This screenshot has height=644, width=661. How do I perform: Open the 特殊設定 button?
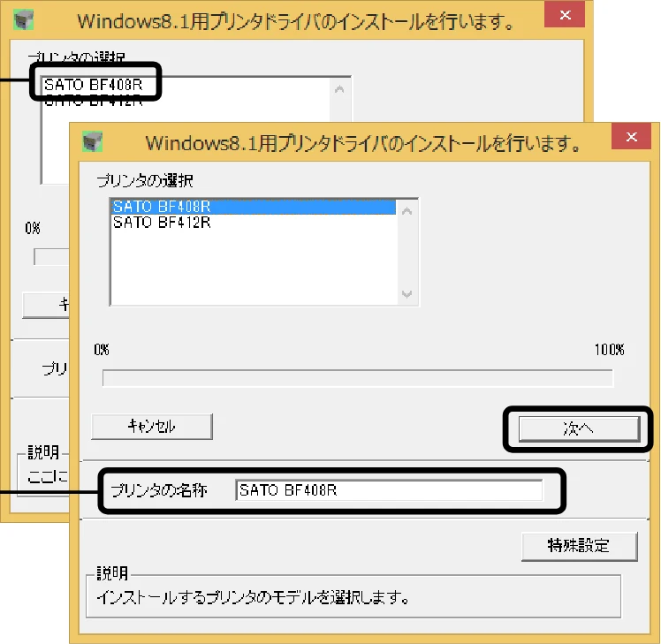click(x=579, y=547)
